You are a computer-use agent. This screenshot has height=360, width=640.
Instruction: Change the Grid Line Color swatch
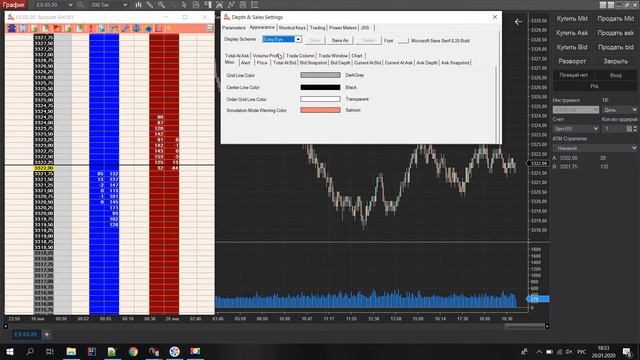(x=320, y=75)
